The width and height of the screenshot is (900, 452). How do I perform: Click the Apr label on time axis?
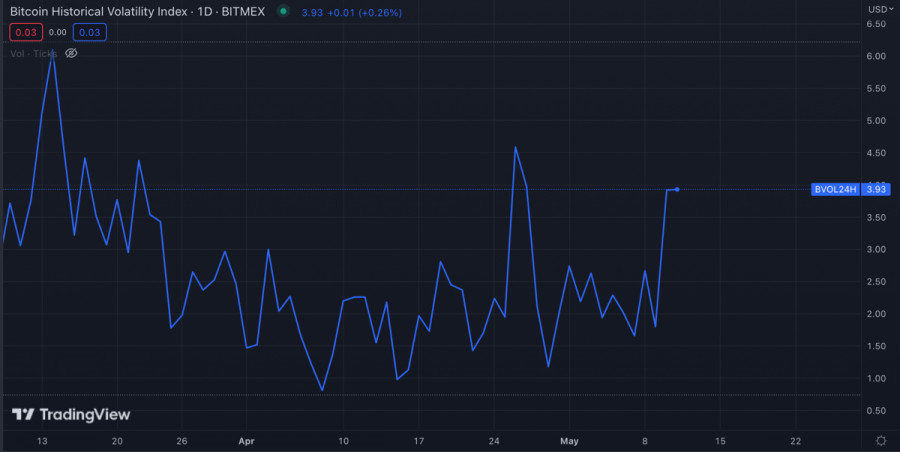click(247, 440)
